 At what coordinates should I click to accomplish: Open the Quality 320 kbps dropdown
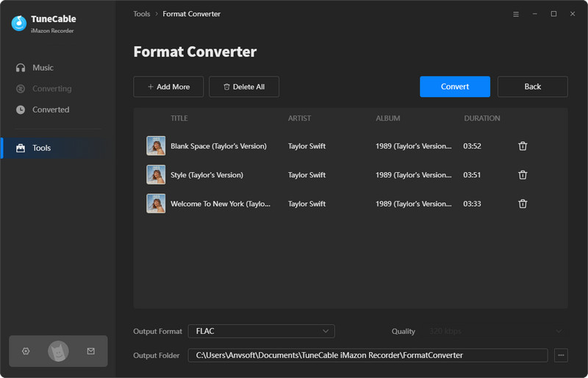[495, 331]
